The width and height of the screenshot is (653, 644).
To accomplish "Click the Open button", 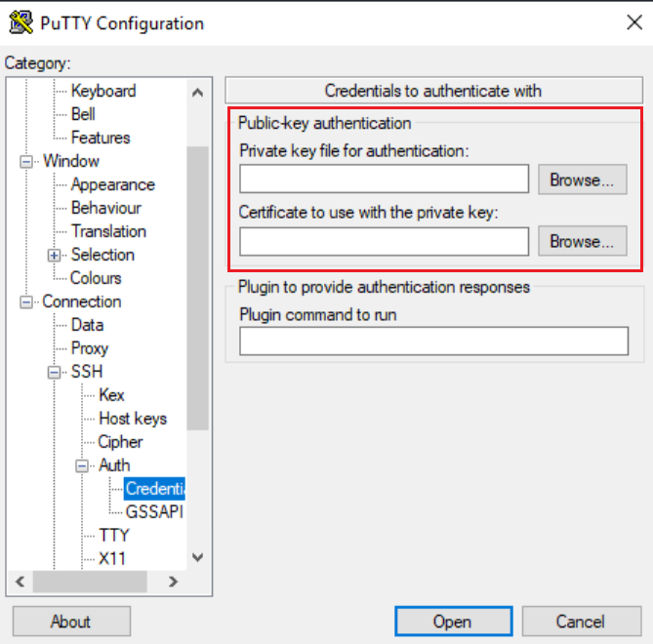I will click(x=453, y=622).
